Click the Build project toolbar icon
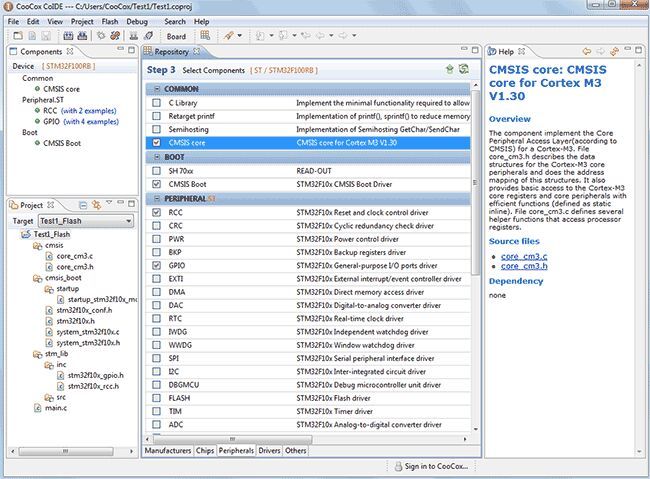Image resolution: width=650 pixels, height=479 pixels. 68,36
